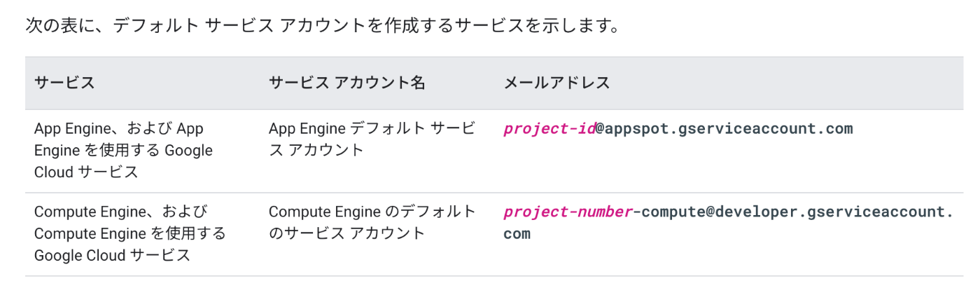The image size is (980, 288).
Task: Select "Compute Engine のデフォルト" account name line
Action: [x=372, y=212]
